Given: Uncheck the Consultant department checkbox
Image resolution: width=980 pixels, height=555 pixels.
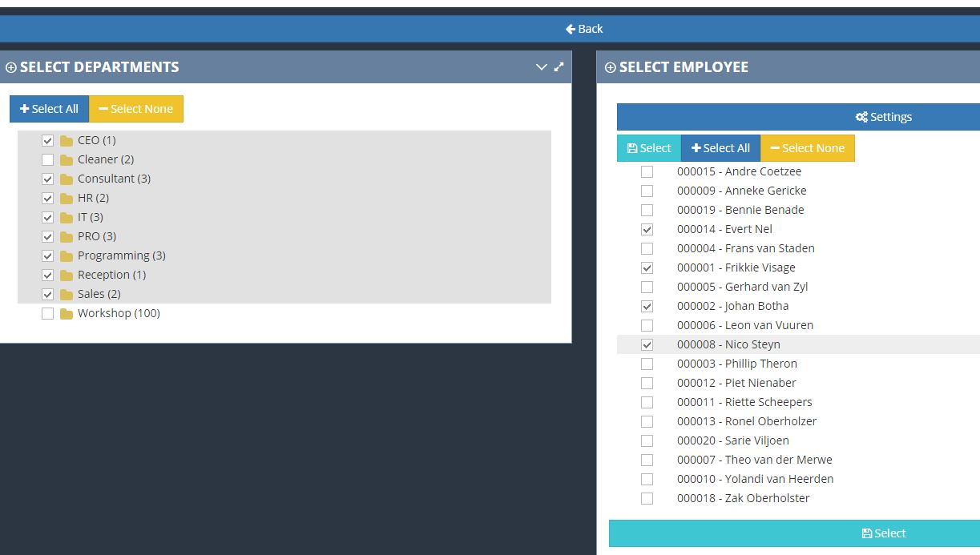Looking at the screenshot, I should [x=47, y=179].
